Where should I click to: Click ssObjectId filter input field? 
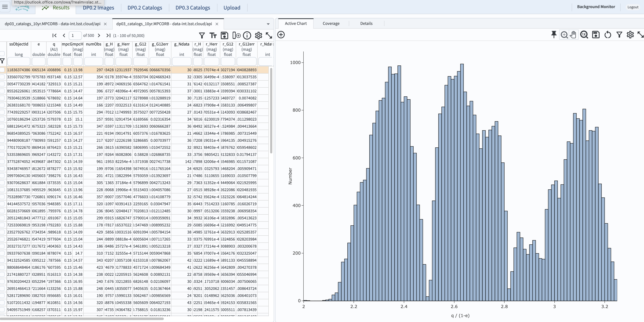(19, 61)
